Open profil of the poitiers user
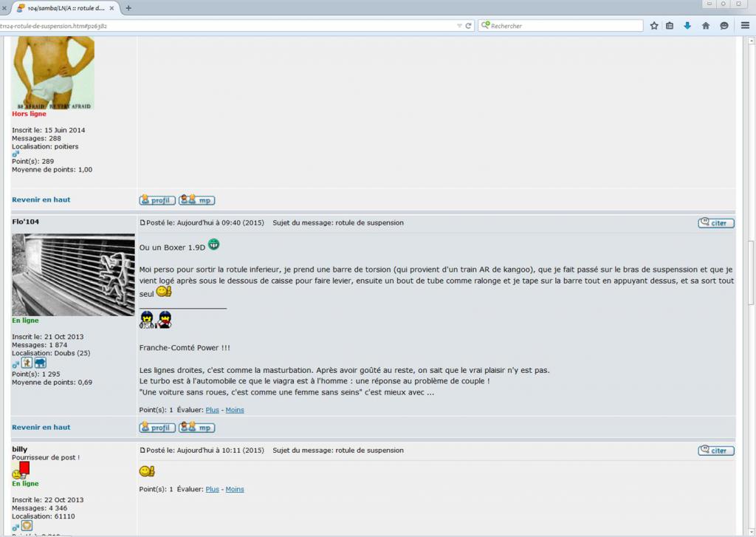Image resolution: width=756 pixels, height=537 pixels. pos(157,199)
